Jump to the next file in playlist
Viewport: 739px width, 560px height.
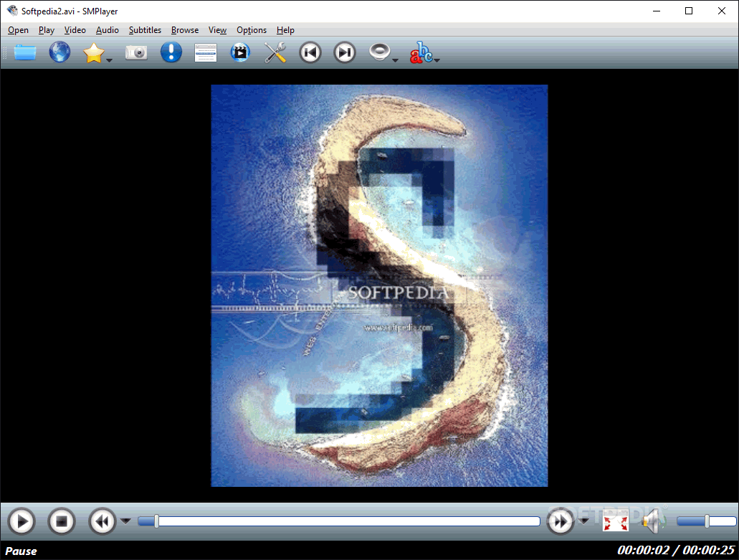click(345, 52)
